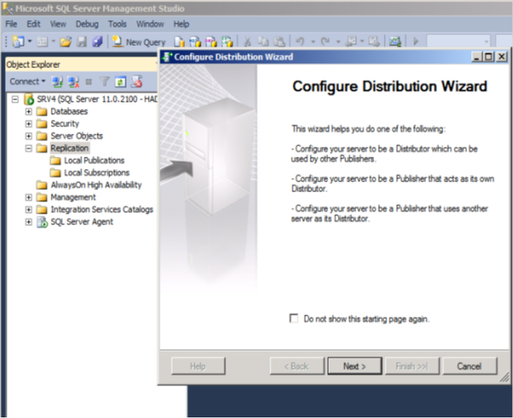Click the Start Debugging play icon
Screen dimensions: 513x418
coord(416,42)
